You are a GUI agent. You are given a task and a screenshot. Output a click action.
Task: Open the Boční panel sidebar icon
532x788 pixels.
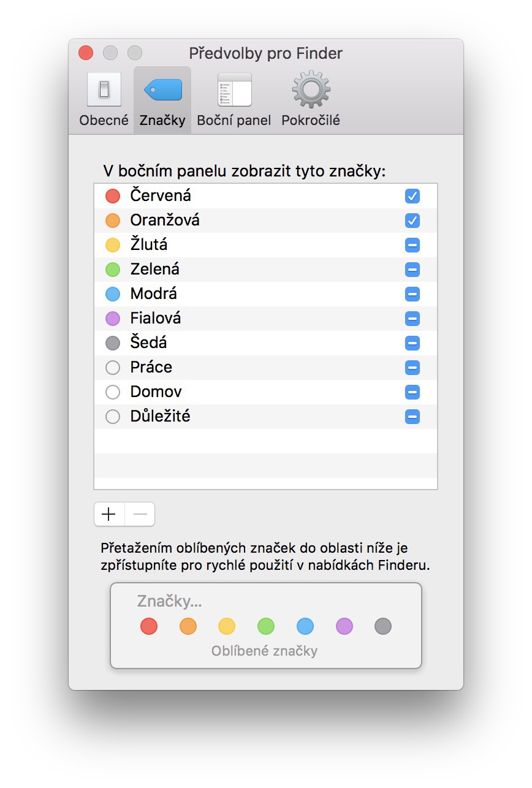[234, 90]
